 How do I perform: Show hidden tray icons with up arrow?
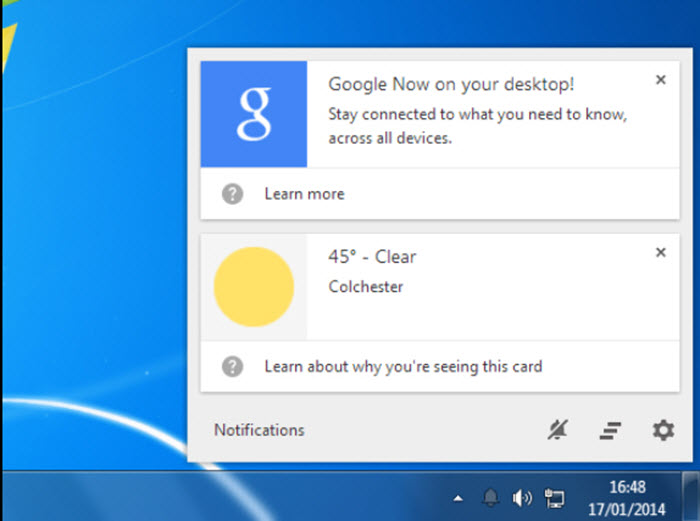tap(458, 498)
